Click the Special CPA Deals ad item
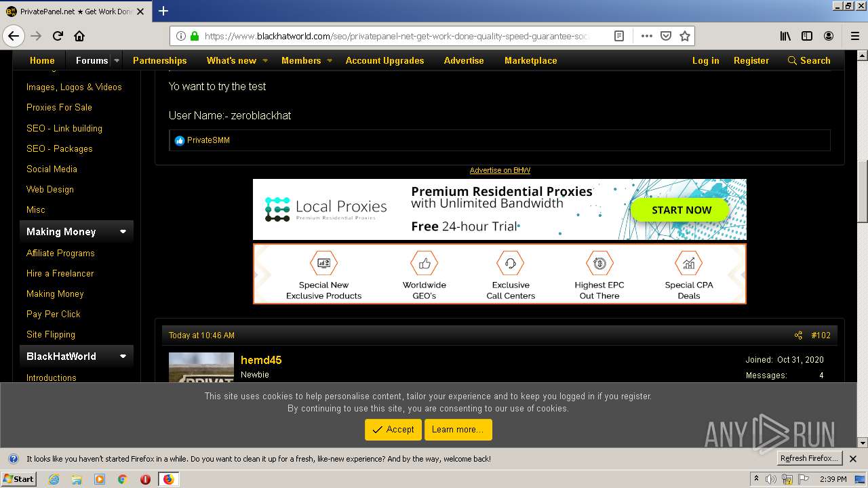The height and width of the screenshot is (488, 868). (689, 274)
